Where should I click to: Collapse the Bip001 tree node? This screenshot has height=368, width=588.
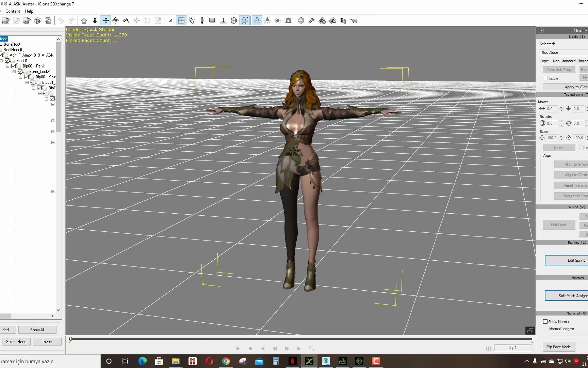[x=1, y=61]
